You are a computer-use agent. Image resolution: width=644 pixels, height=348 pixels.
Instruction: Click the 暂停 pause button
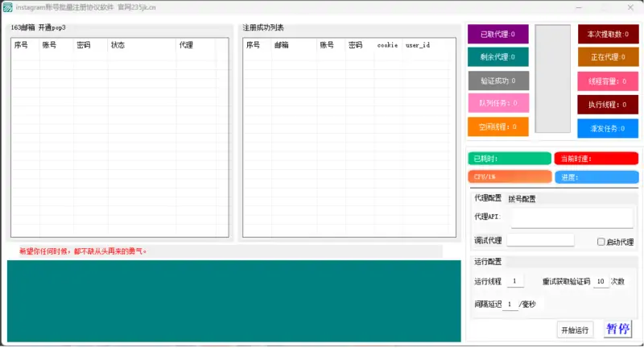coord(618,329)
